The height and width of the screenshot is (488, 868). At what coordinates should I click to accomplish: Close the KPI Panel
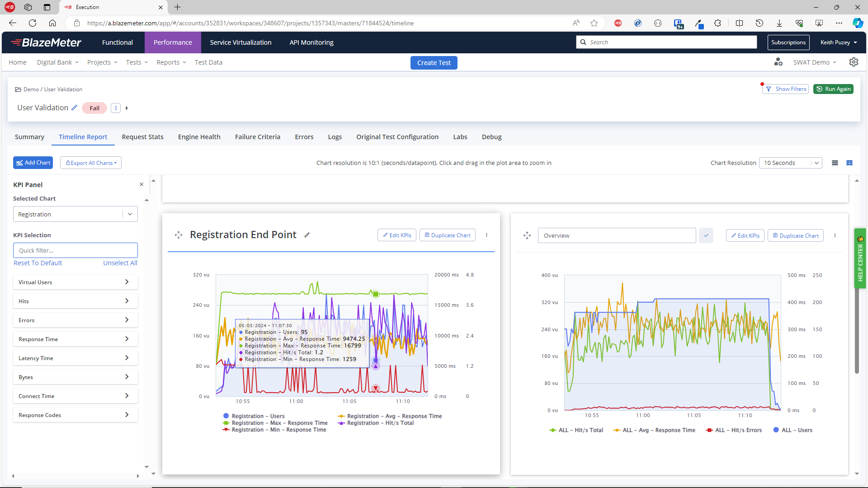click(x=142, y=184)
